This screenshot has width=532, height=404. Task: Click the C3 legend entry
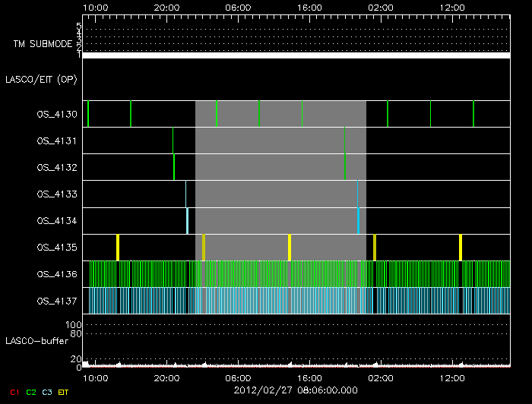pos(48,392)
